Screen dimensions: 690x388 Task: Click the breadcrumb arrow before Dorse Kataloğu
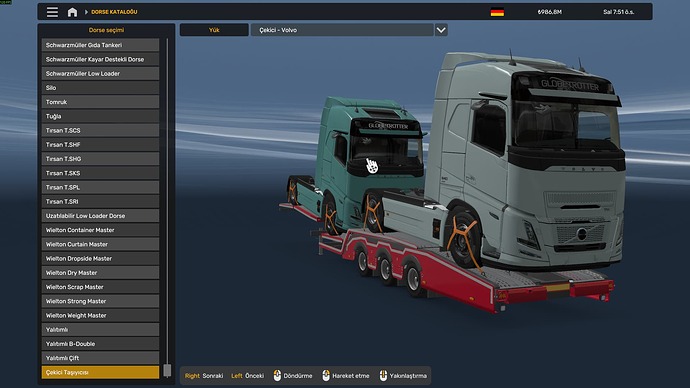point(86,12)
